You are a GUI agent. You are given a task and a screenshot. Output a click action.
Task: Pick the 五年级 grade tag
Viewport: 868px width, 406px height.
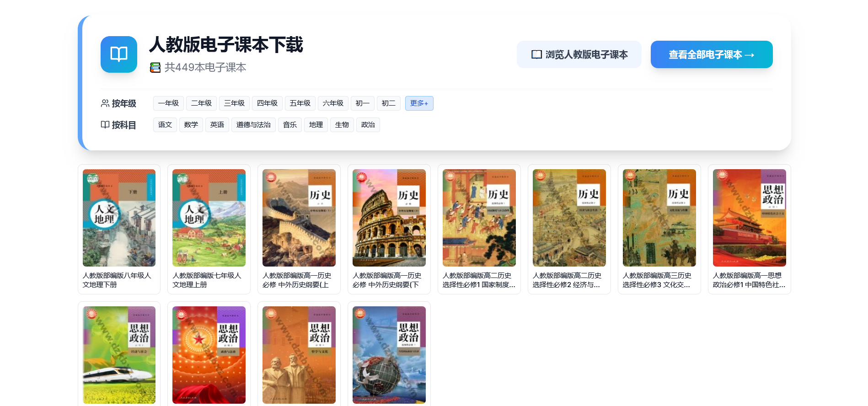point(300,103)
